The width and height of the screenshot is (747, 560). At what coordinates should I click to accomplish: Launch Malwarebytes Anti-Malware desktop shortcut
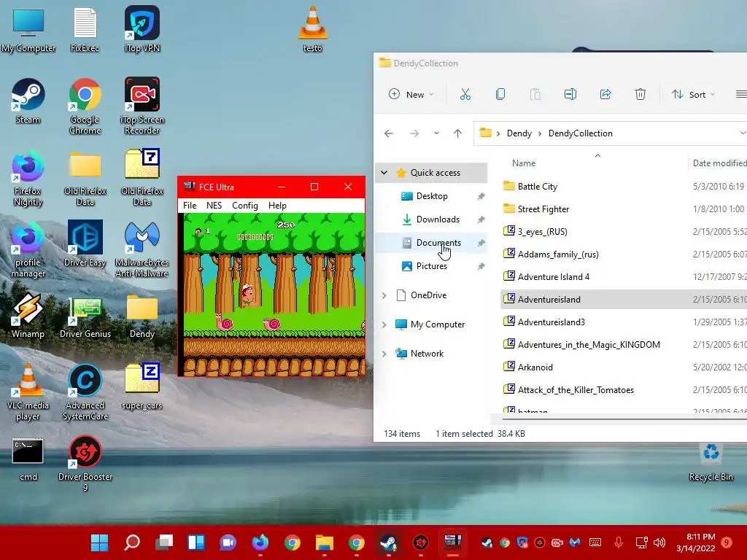142,249
